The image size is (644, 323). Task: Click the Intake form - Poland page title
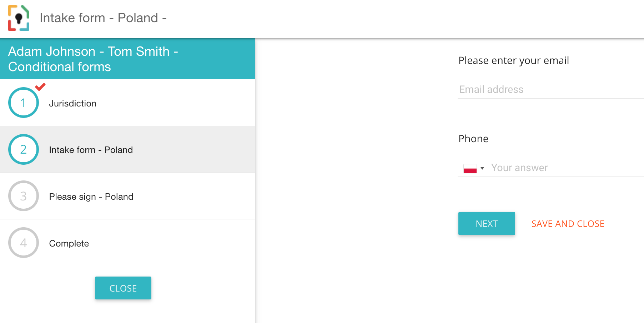point(103,18)
